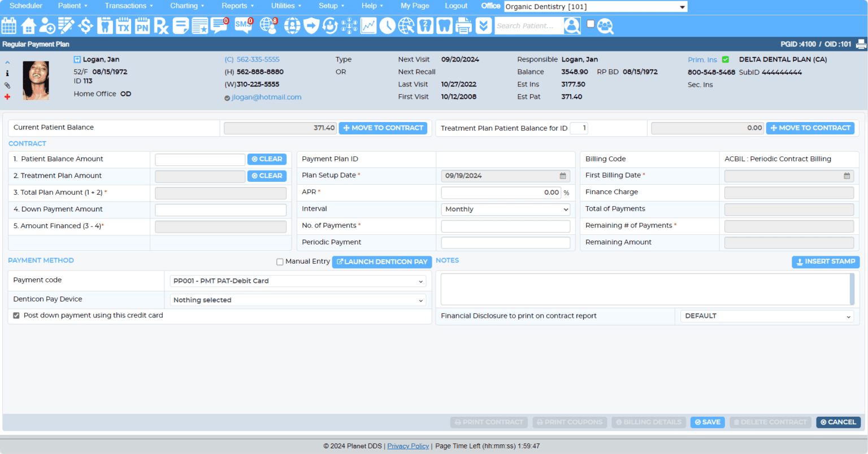Viewport: 868px width, 454px height.
Task: Uncheck post down payment using this credit card
Action: coord(16,315)
